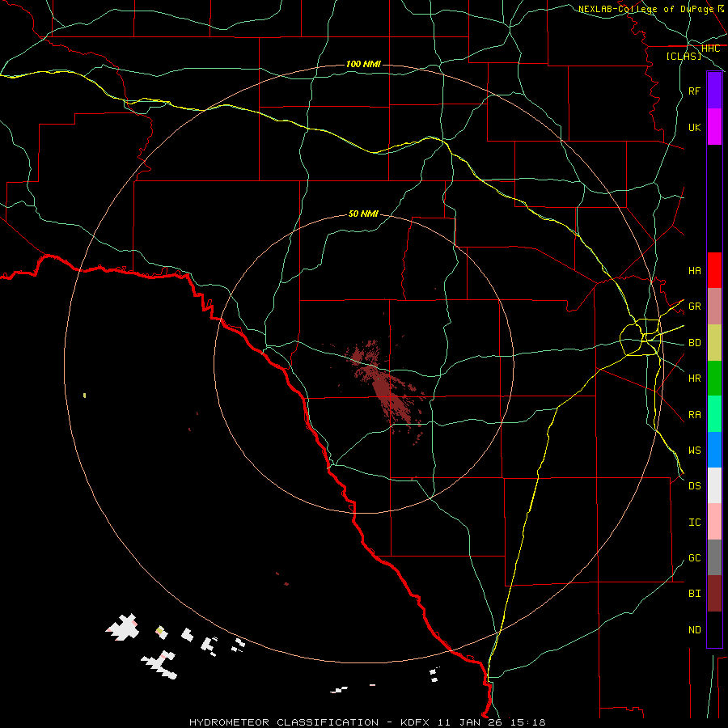Viewport: 728px width, 728px height.
Task: Click the 50 NMI range ring label
Action: [x=363, y=214]
